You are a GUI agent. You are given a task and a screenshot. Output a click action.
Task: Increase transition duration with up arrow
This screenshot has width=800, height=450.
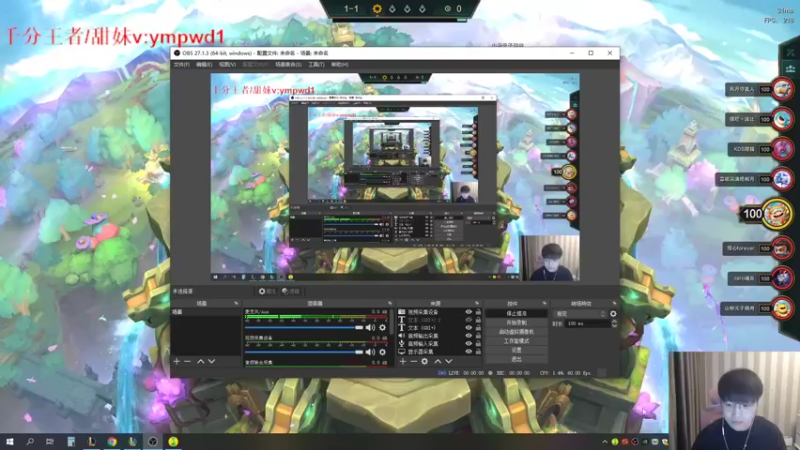click(614, 321)
